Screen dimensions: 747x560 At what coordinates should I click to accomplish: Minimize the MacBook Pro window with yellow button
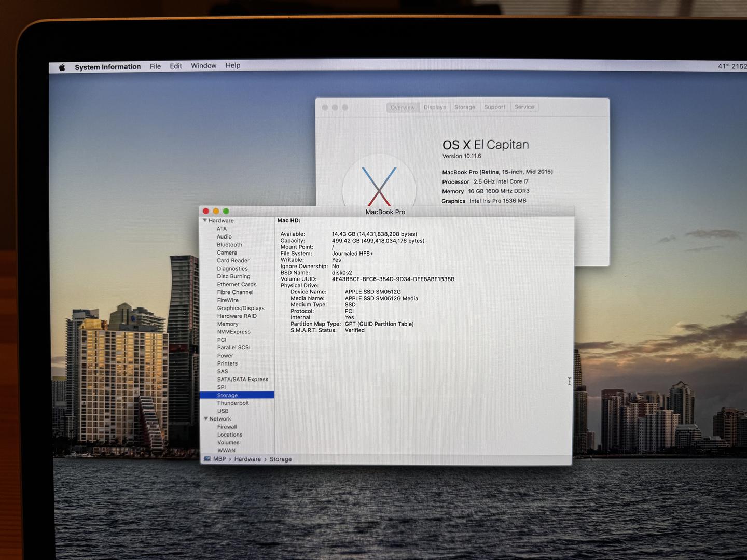pyautogui.click(x=216, y=211)
